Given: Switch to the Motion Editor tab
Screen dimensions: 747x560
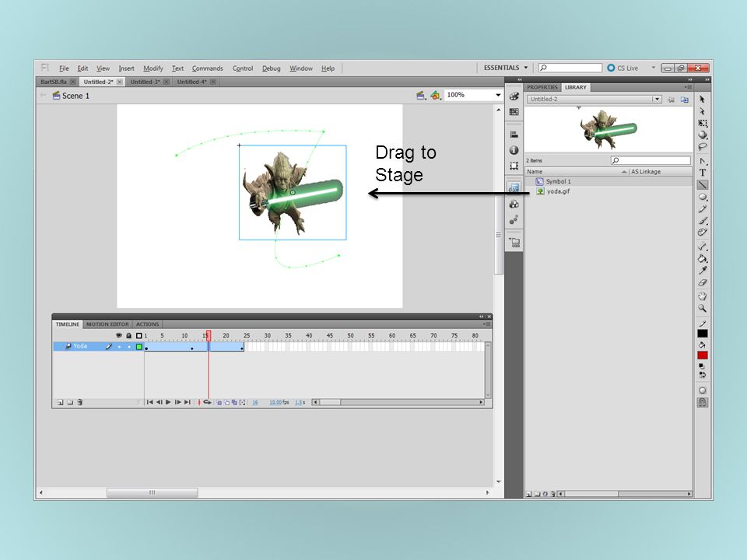Looking at the screenshot, I should (107, 324).
